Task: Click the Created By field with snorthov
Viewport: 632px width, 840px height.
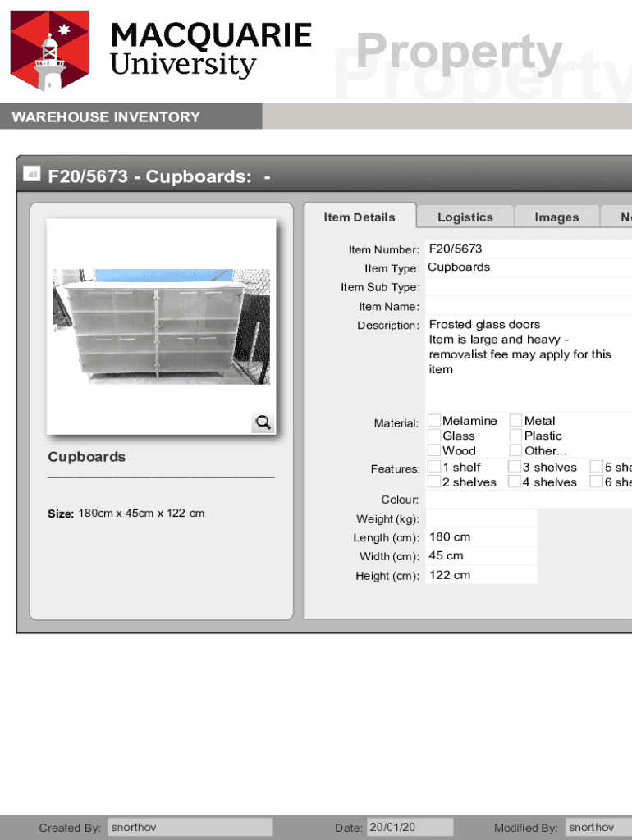Action: [x=190, y=827]
